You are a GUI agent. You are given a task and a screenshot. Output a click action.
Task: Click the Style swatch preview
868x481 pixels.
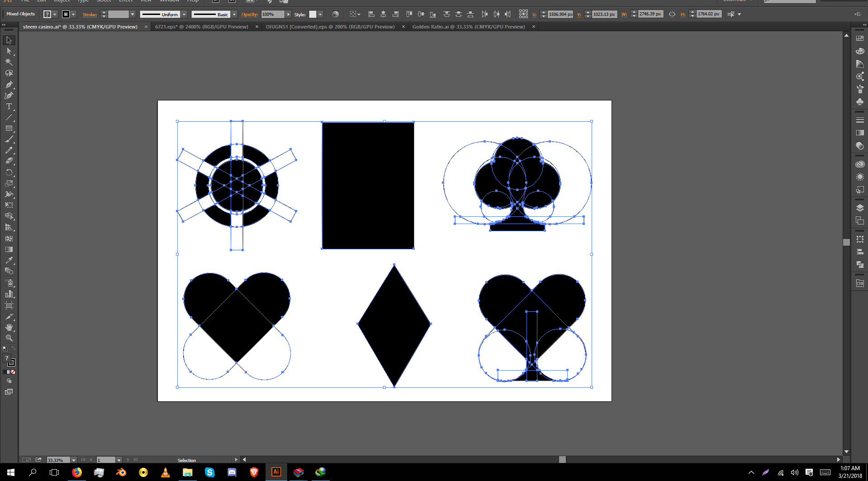pos(313,14)
